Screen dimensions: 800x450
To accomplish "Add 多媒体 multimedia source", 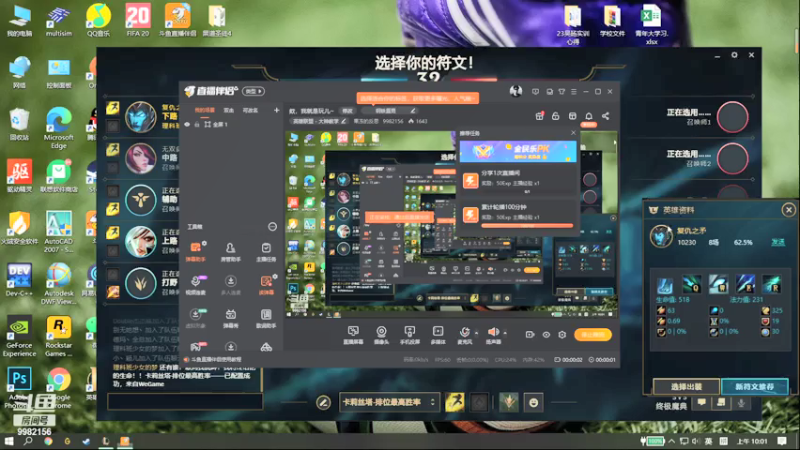I will click(x=438, y=335).
